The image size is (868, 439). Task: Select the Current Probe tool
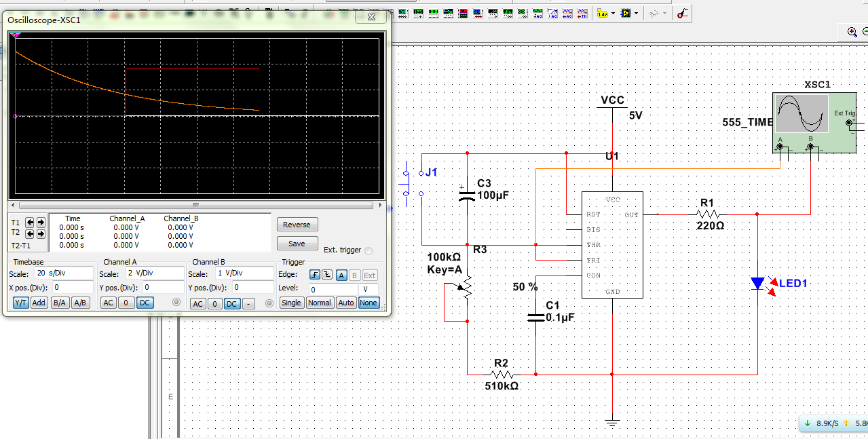[683, 13]
